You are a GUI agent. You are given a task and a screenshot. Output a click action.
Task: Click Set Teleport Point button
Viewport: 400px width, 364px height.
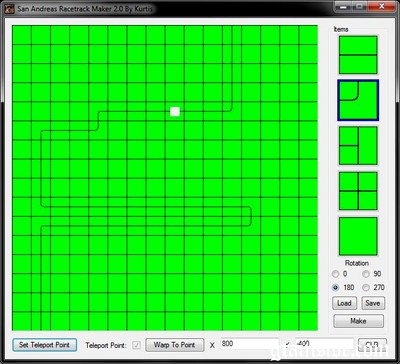45,345
